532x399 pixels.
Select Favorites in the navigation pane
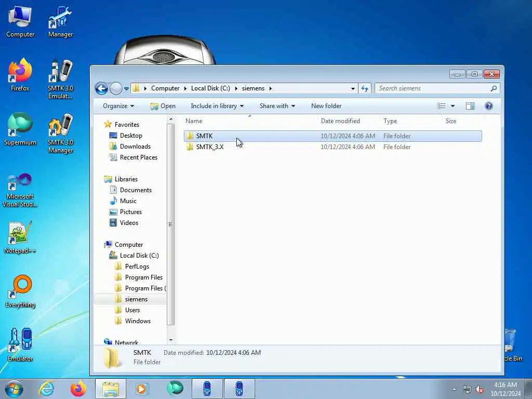(x=127, y=125)
